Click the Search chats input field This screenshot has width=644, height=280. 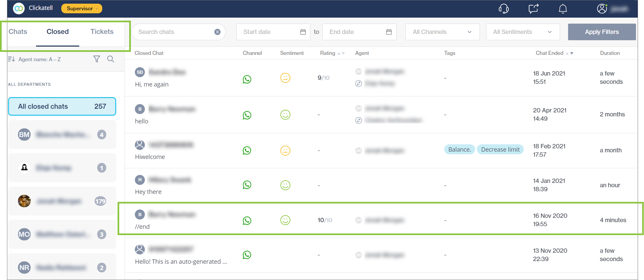[x=173, y=32]
